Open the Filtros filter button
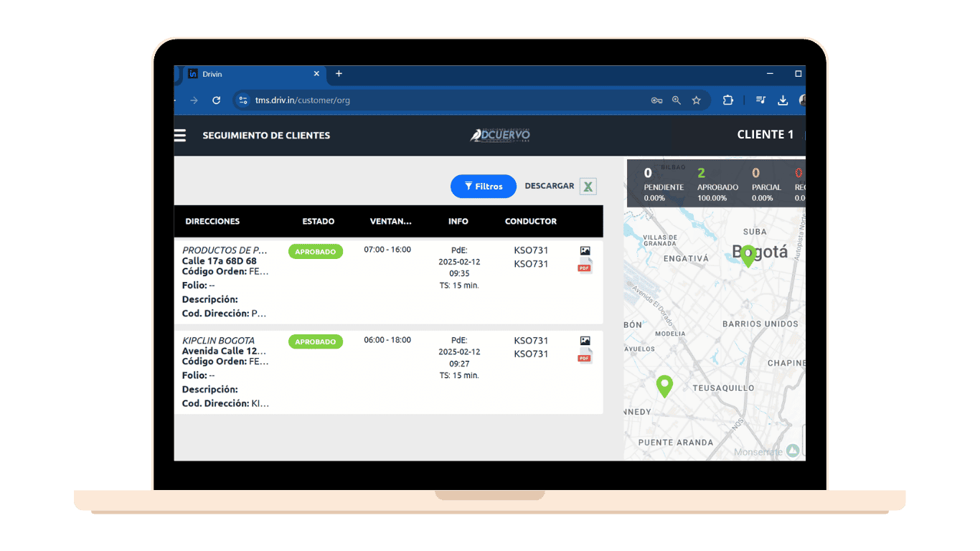Viewport: 980px width, 551px height. [x=484, y=187]
